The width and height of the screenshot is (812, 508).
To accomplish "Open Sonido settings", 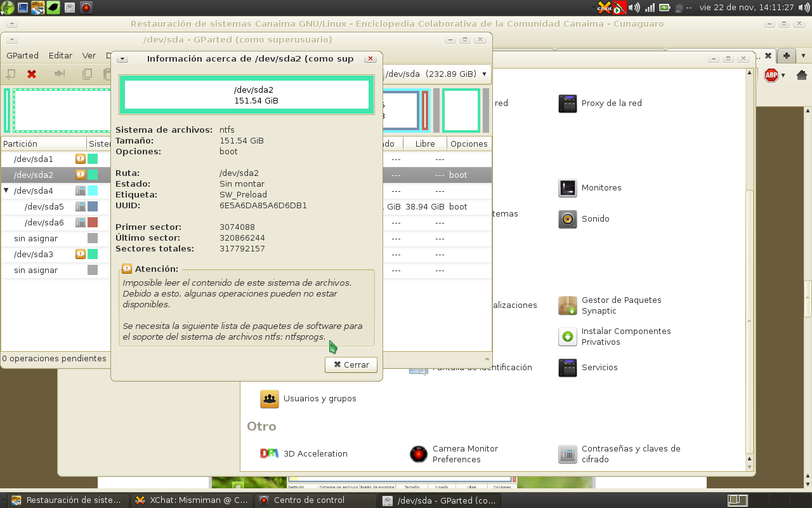I will click(584, 219).
